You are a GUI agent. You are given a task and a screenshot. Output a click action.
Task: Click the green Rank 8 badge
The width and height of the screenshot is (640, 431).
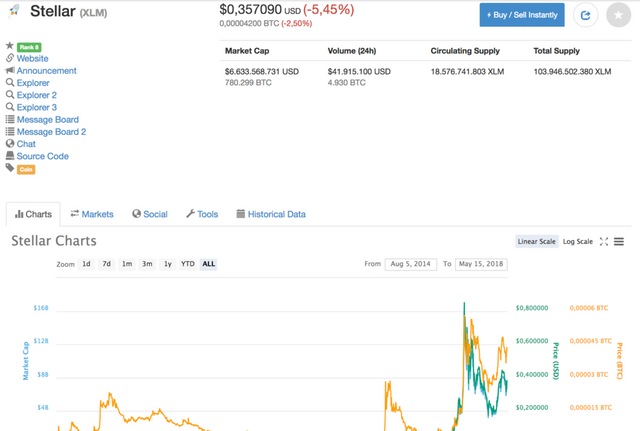pyautogui.click(x=29, y=47)
